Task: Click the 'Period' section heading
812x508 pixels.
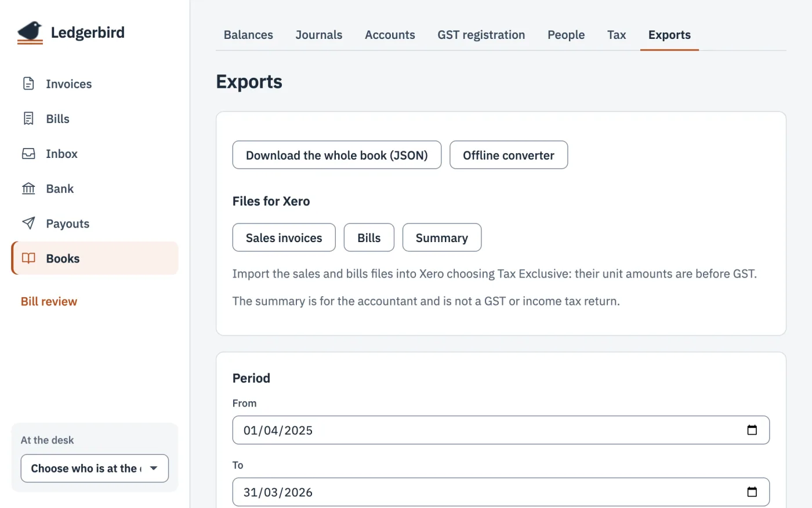Action: click(x=251, y=379)
